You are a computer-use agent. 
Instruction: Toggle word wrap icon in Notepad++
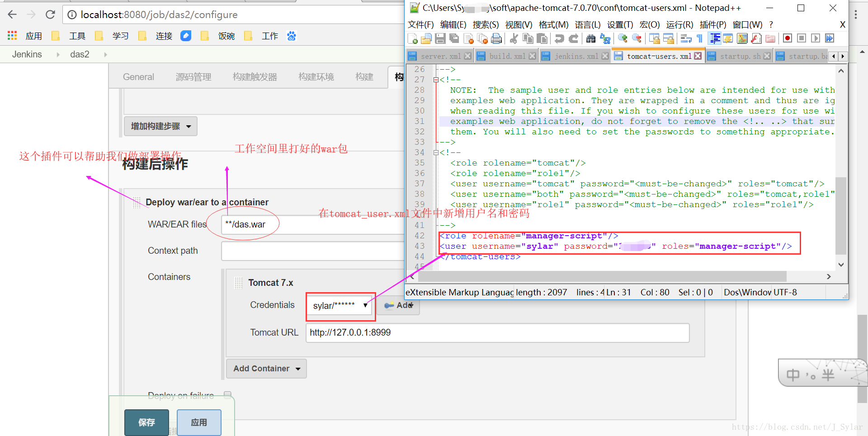click(x=686, y=38)
